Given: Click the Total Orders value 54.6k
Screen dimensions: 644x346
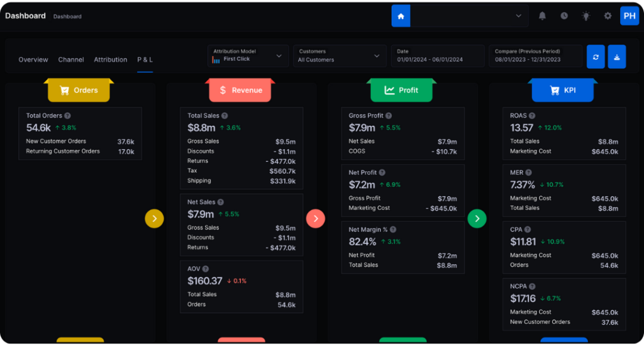Looking at the screenshot, I should tap(38, 128).
